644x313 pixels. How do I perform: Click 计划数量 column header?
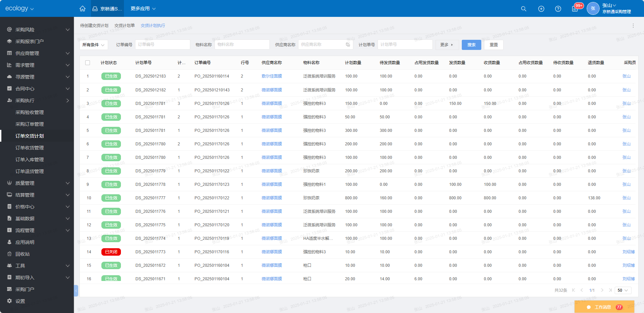tap(353, 63)
